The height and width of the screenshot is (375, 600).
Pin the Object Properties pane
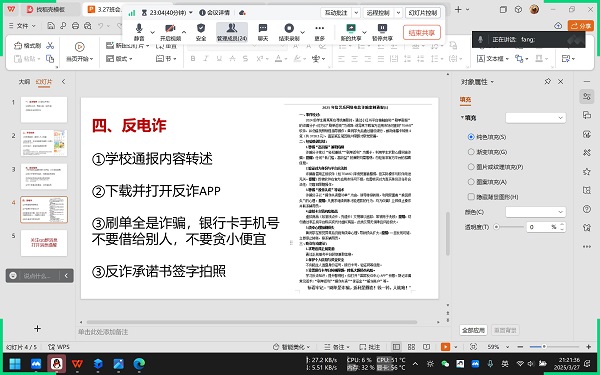[548, 82]
